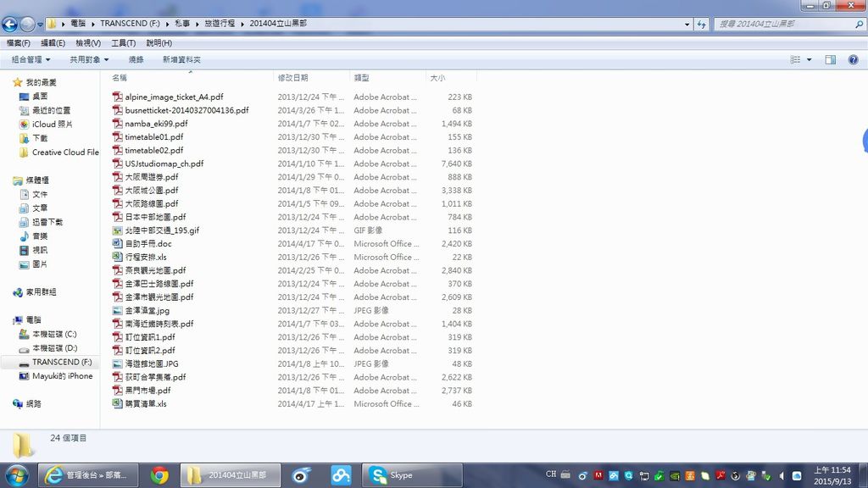Click the Forward navigation arrow
Viewport: 868px width, 488px height.
[27, 24]
